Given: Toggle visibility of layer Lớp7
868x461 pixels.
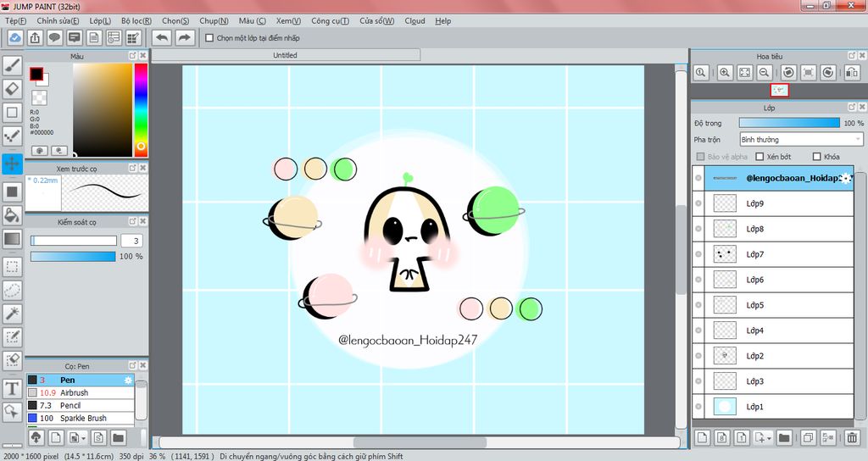Looking at the screenshot, I should tap(698, 254).
